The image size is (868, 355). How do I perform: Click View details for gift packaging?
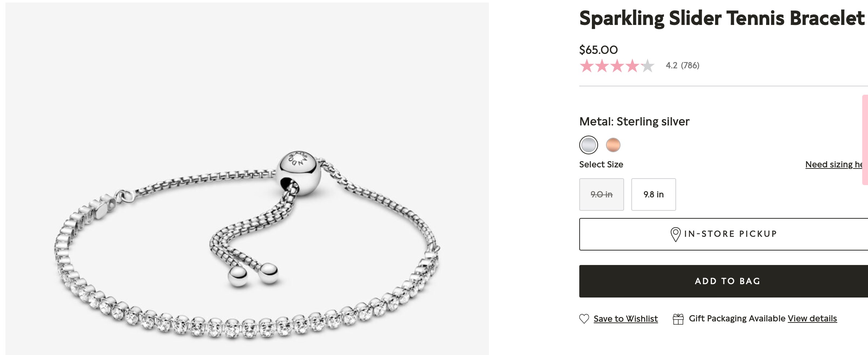click(812, 318)
